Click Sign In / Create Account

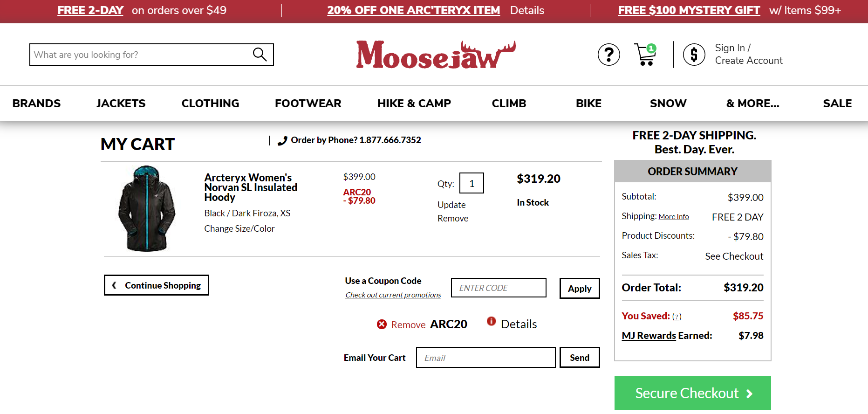pos(749,54)
